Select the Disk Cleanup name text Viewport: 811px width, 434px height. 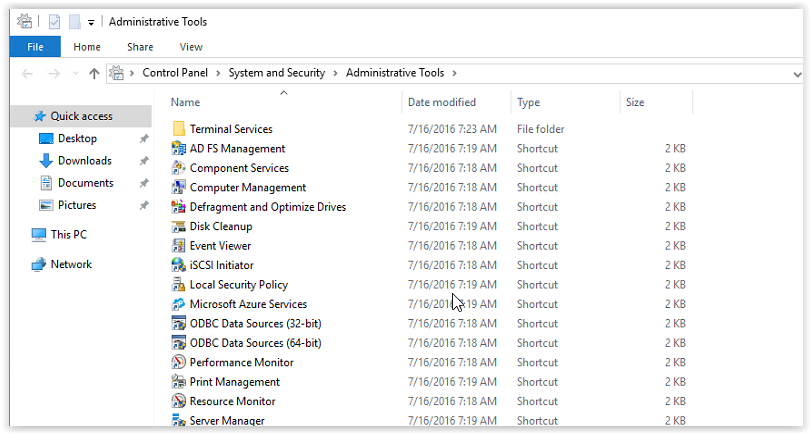(x=221, y=227)
